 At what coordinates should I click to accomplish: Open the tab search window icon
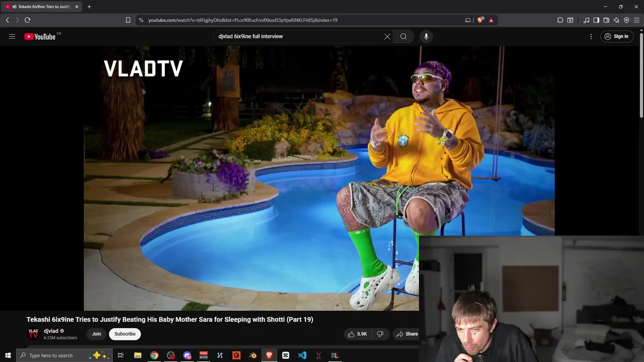click(570, 20)
